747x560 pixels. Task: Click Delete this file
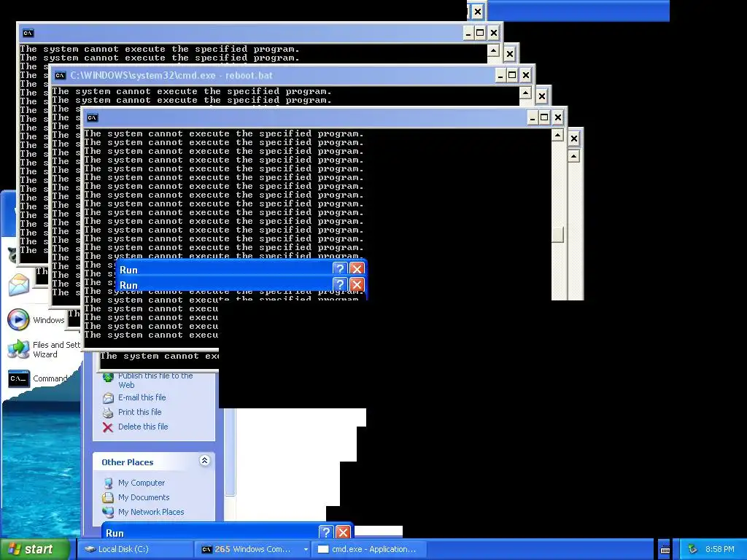coord(143,427)
